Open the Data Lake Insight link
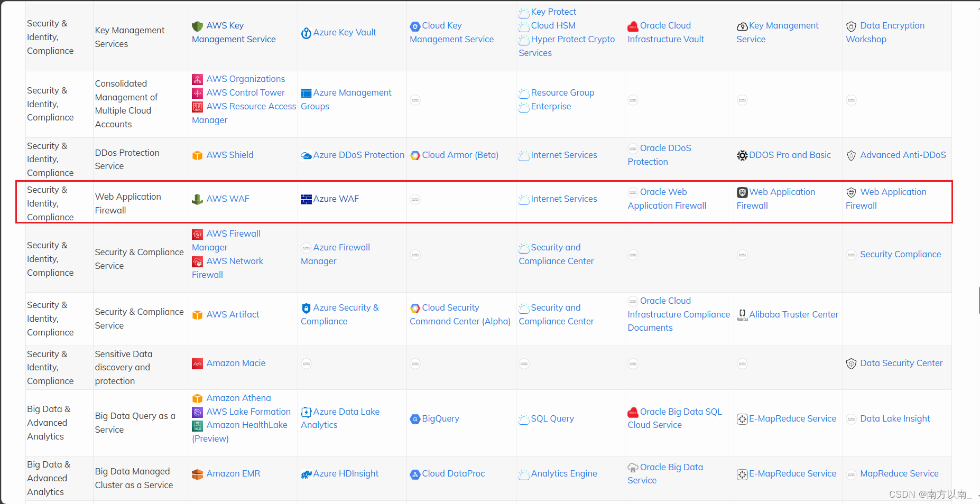This screenshot has width=980, height=504. click(895, 419)
